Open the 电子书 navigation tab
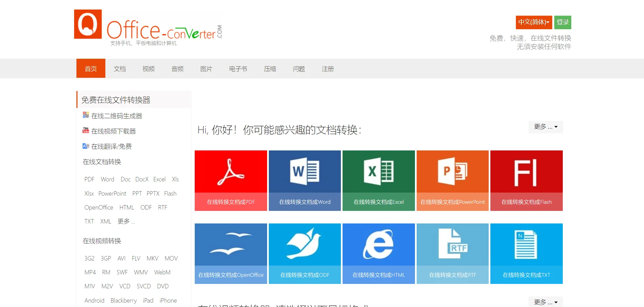 coord(238,69)
